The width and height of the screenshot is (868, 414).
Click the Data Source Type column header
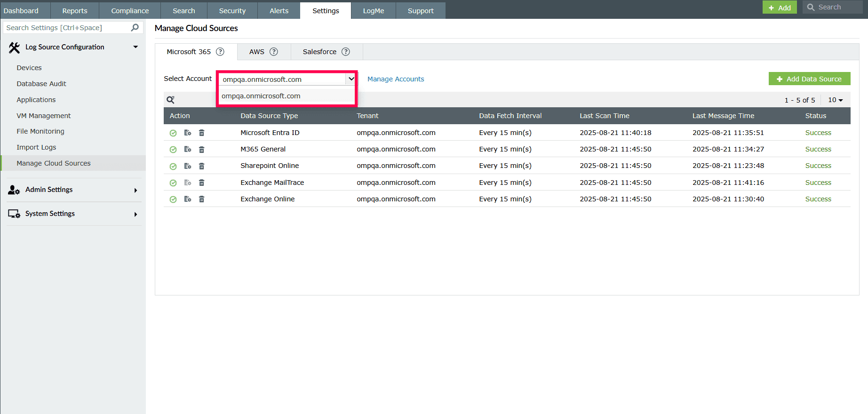point(269,116)
